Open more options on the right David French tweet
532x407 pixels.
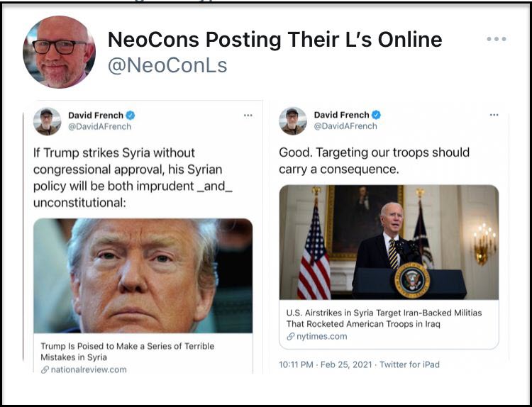click(494, 115)
